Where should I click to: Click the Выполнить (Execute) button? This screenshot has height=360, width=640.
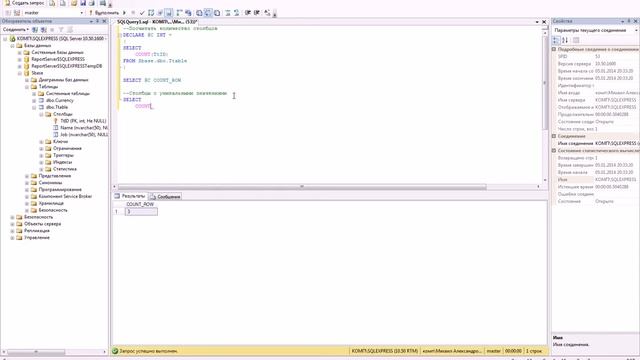point(104,13)
